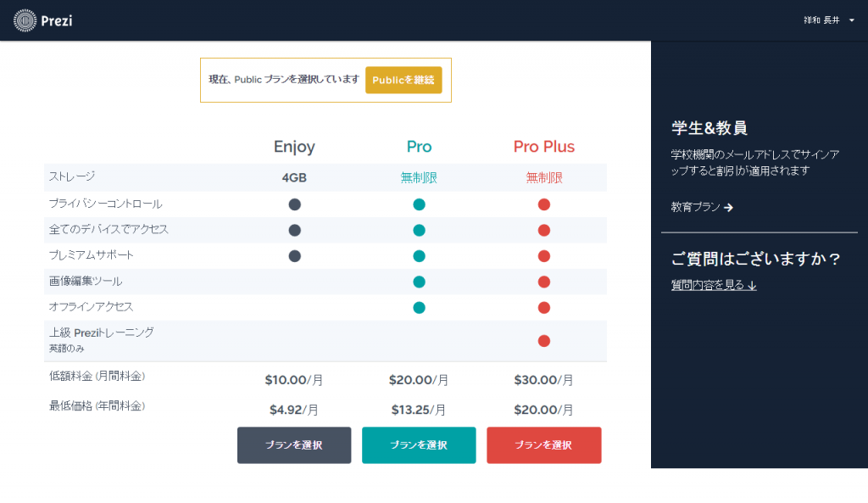Continue with Public plan button
The height and width of the screenshot is (503, 868).
pyautogui.click(x=403, y=80)
